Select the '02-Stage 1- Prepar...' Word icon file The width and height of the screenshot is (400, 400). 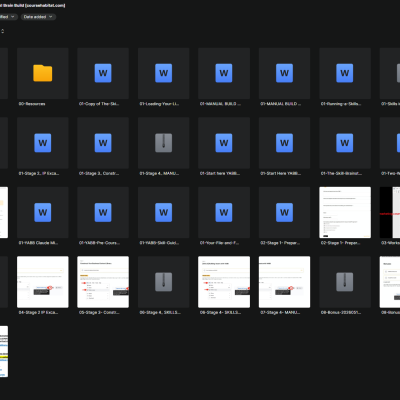[284, 212]
